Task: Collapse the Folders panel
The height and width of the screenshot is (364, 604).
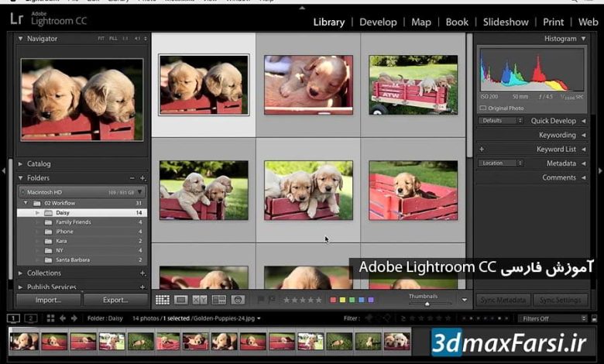Action: (20, 178)
